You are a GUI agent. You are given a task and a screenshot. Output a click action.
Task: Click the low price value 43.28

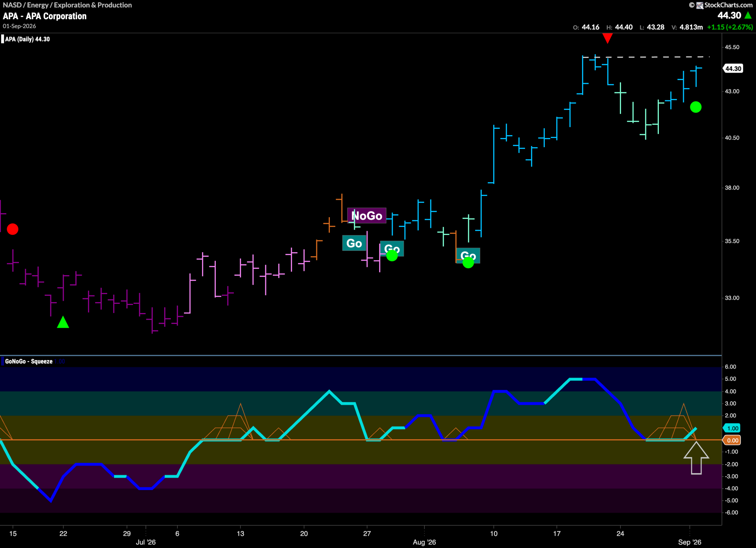point(655,27)
